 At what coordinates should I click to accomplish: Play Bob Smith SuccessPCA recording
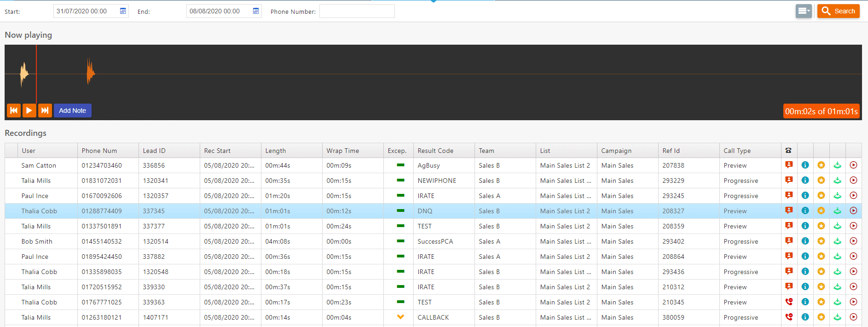click(853, 241)
